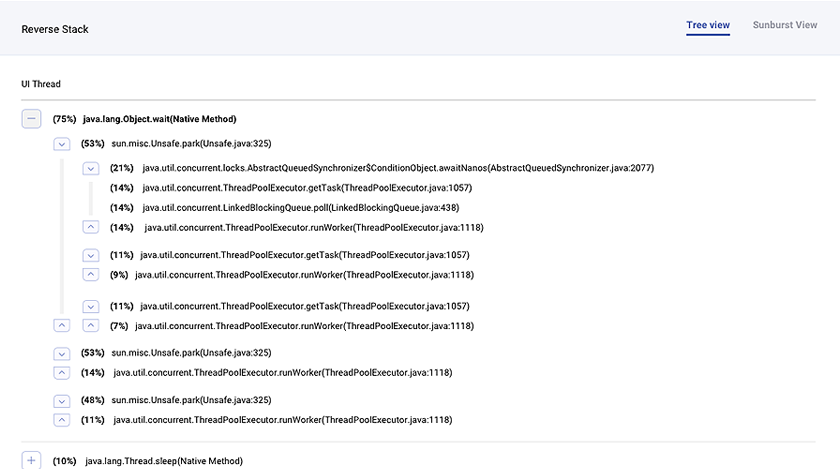
Task: Click the Reverse Stack title
Action: pyautogui.click(x=55, y=29)
